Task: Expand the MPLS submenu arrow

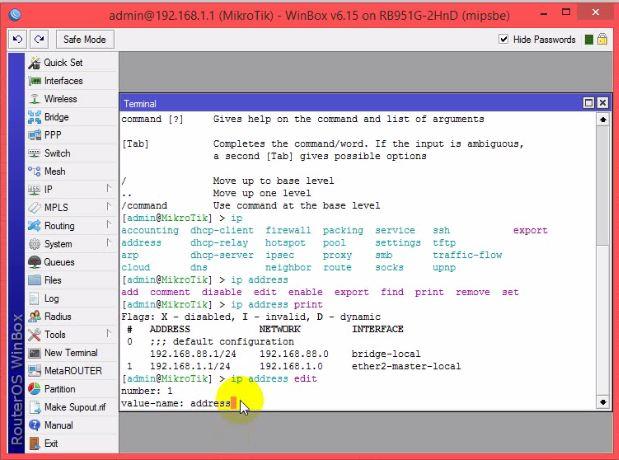Action: point(109,207)
